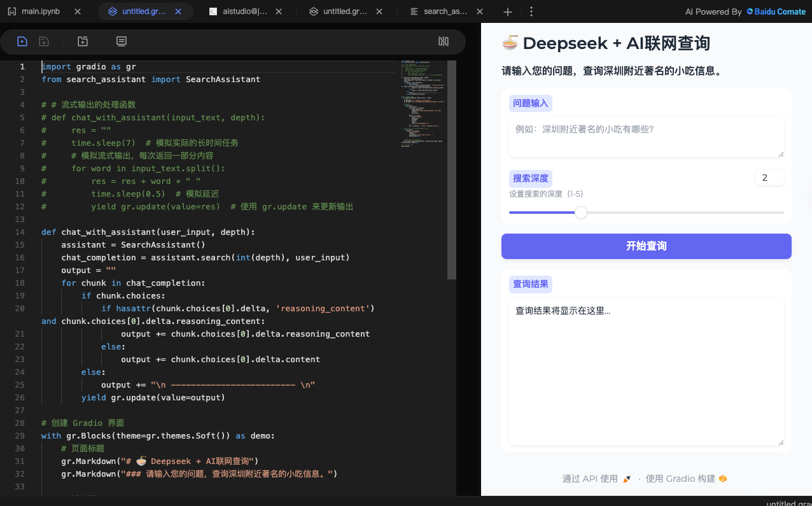812x506 pixels.
Task: Click inside the 问题输入 question text box
Action: coord(646,137)
